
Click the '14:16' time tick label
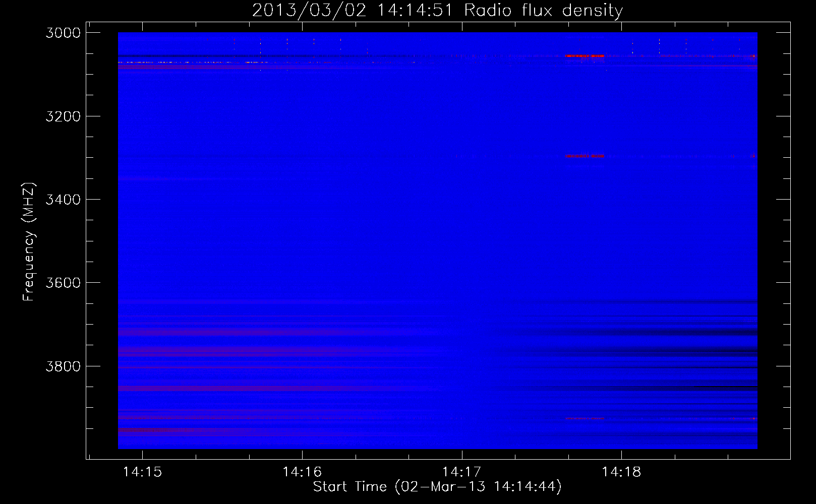pyautogui.click(x=302, y=472)
